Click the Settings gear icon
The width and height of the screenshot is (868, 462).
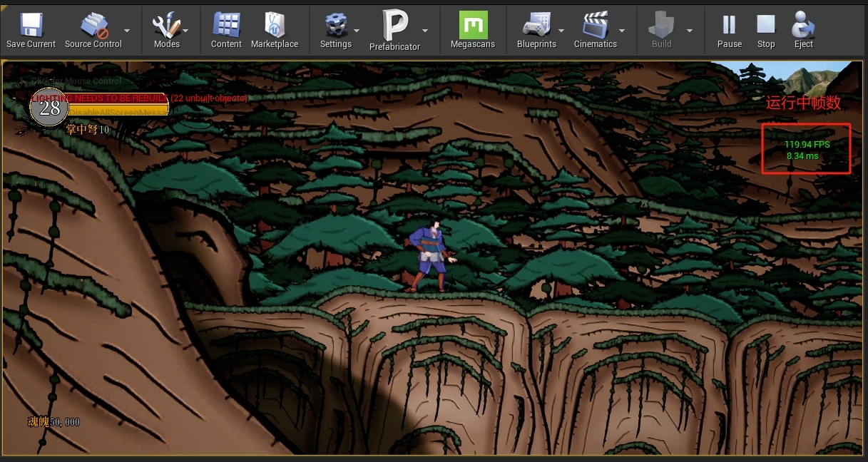point(335,25)
